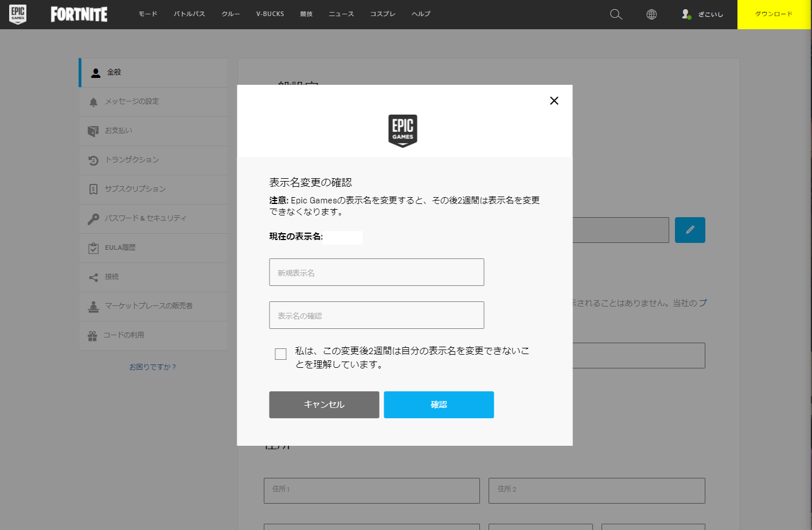Click the blue 確認 button
This screenshot has height=530, width=812.
point(439,405)
